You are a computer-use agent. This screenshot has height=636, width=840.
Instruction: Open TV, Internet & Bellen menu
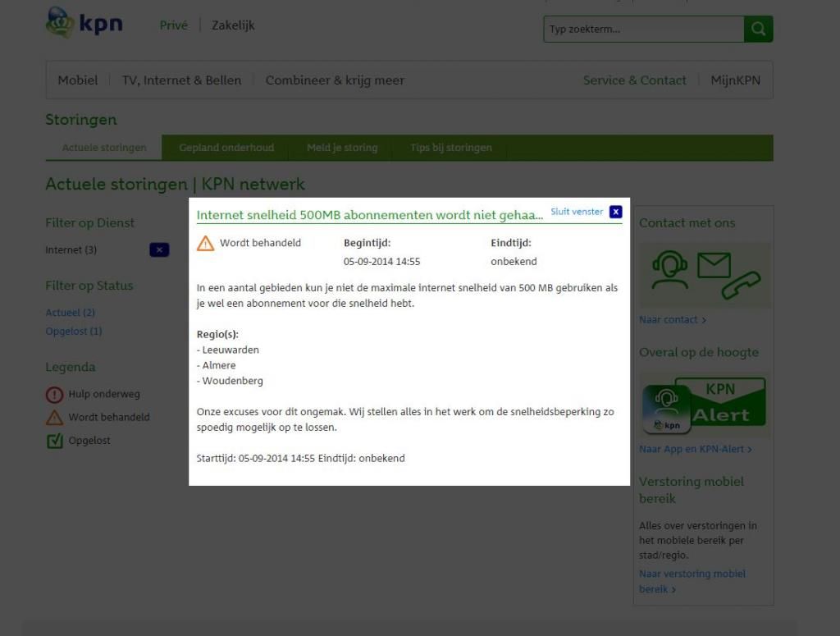coord(181,80)
